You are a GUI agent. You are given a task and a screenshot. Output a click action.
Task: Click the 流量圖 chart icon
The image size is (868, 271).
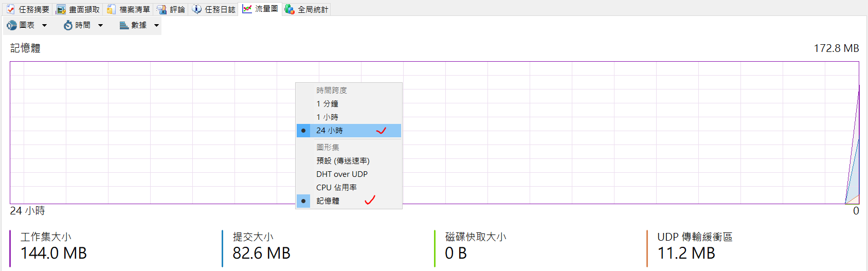(x=247, y=9)
